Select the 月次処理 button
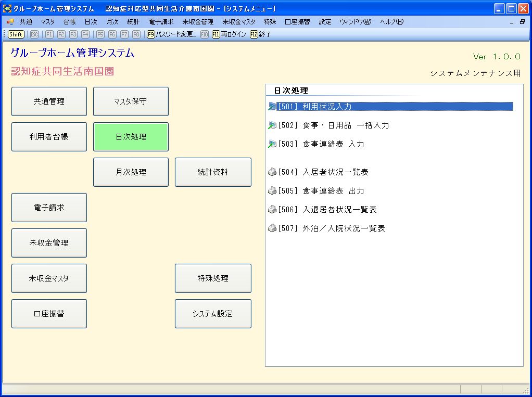This screenshot has height=397, width=532. pos(131,172)
